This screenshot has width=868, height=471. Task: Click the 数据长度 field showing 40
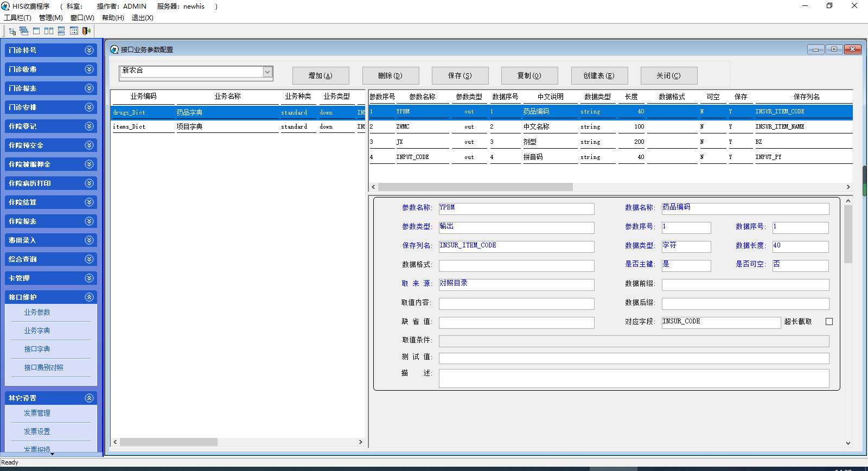[x=801, y=246]
